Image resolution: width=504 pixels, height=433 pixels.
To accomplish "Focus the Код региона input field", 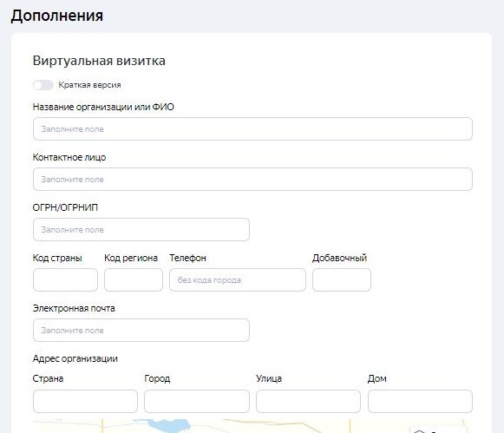I will (134, 280).
